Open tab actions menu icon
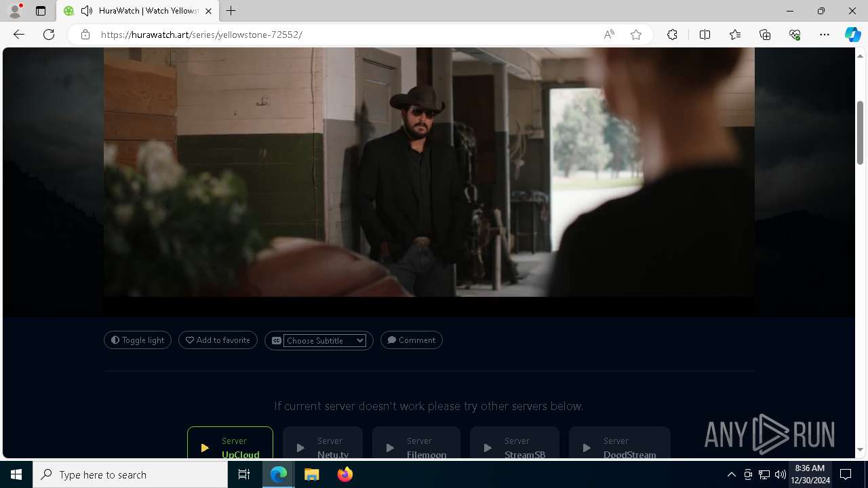 click(41, 11)
